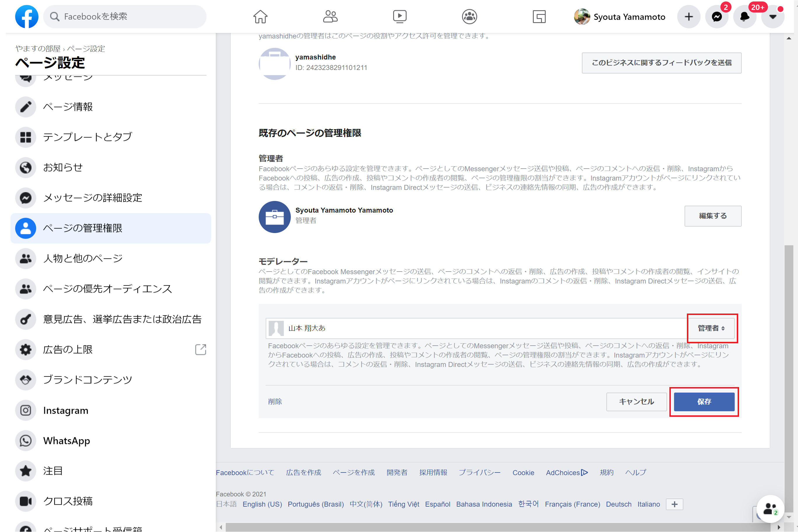Open Cookie footer link
Screen dimensions: 798x532
(x=523, y=473)
